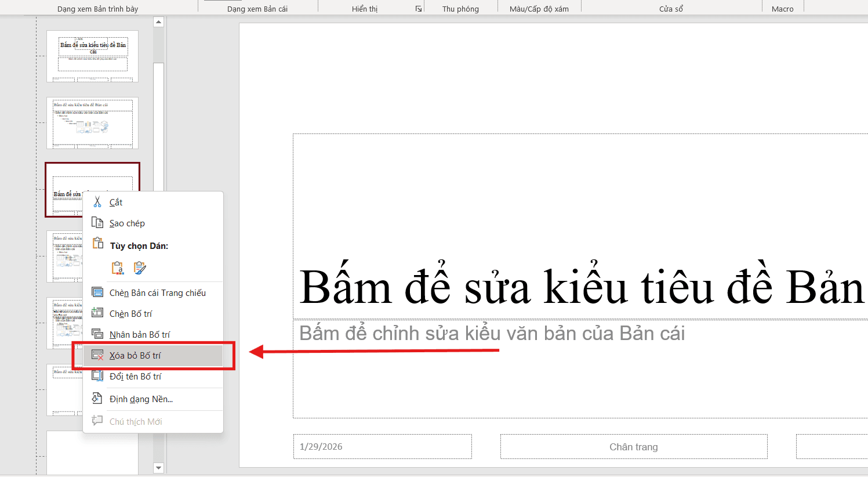Click the Nhân bản Bố trí duplicate icon
868x477 pixels.
(97, 334)
